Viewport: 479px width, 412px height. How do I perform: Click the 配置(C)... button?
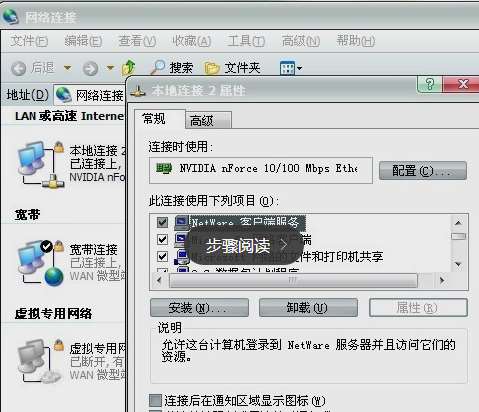(423, 171)
